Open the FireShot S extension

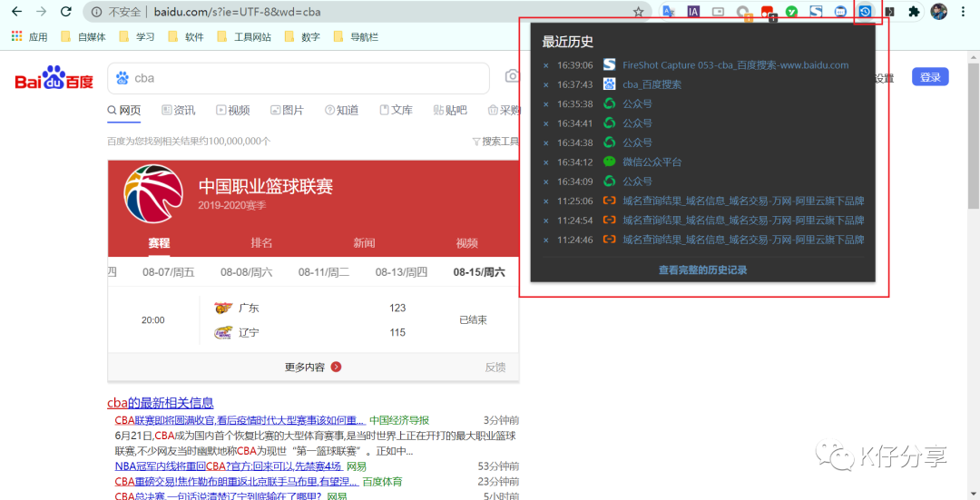tap(816, 11)
